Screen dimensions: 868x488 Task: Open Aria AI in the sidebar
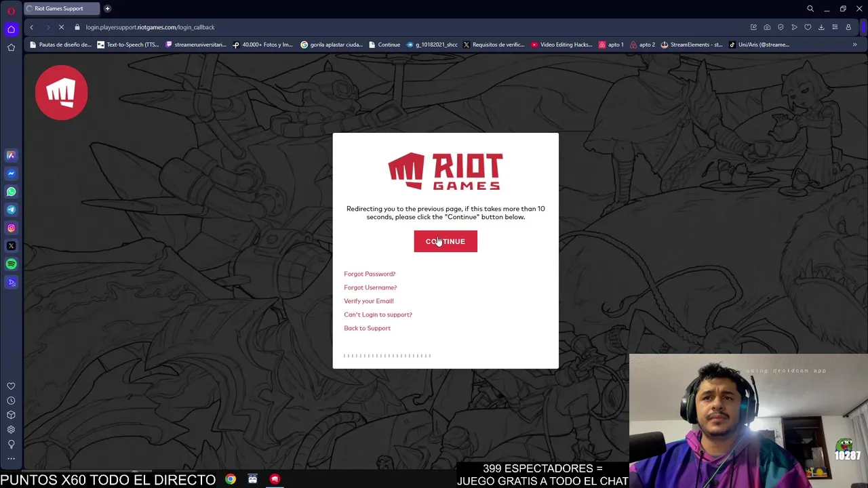tap(11, 155)
